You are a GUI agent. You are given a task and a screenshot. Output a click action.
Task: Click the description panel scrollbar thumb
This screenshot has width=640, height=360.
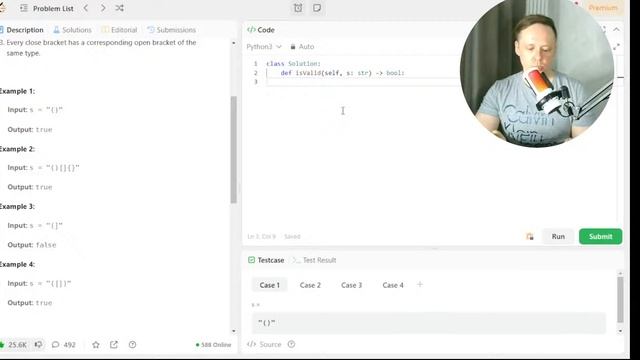point(233,149)
